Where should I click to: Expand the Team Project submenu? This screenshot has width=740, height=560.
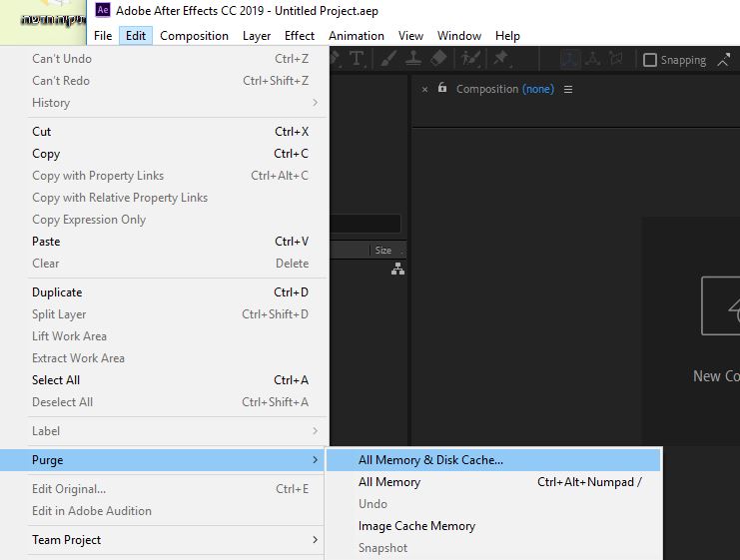162,540
